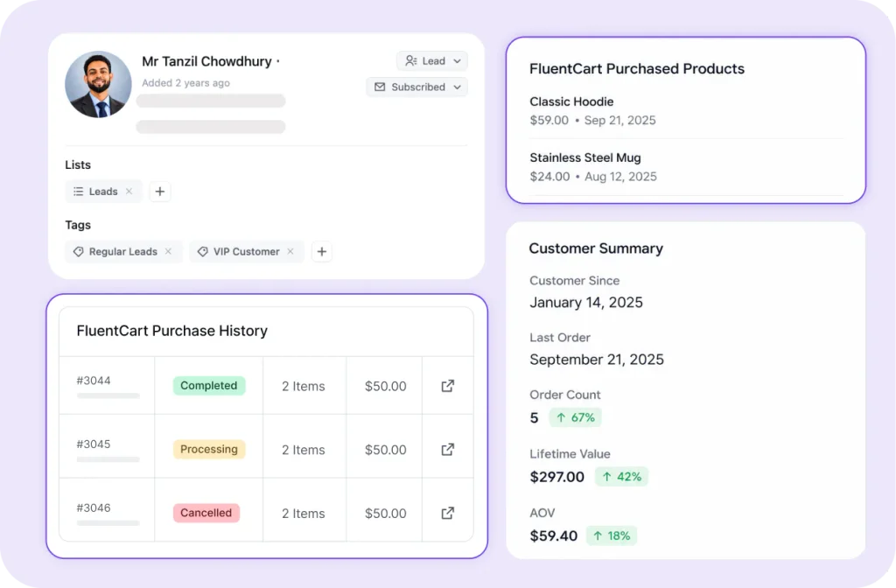The height and width of the screenshot is (588, 896).
Task: Click Tanzil Chowdhury's profile photo
Action: point(98,85)
